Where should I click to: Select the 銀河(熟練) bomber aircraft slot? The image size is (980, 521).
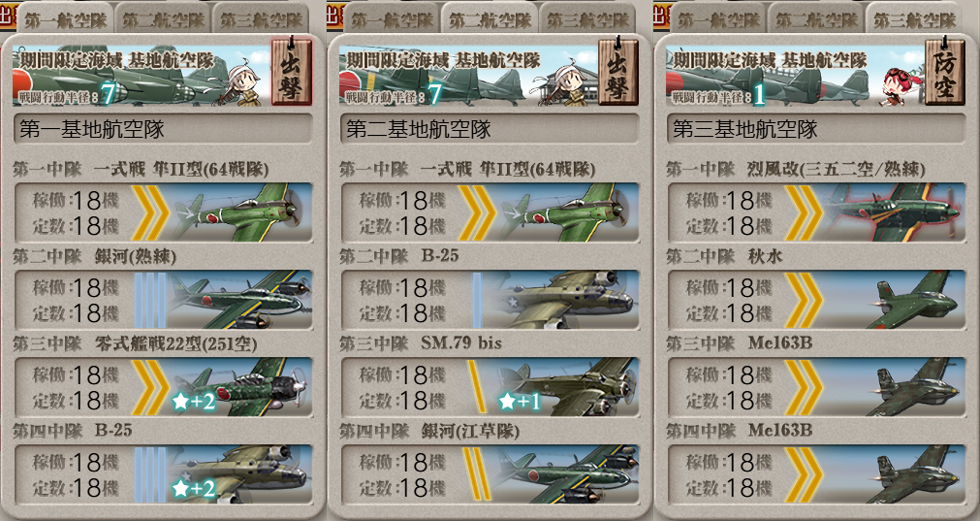[x=163, y=300]
